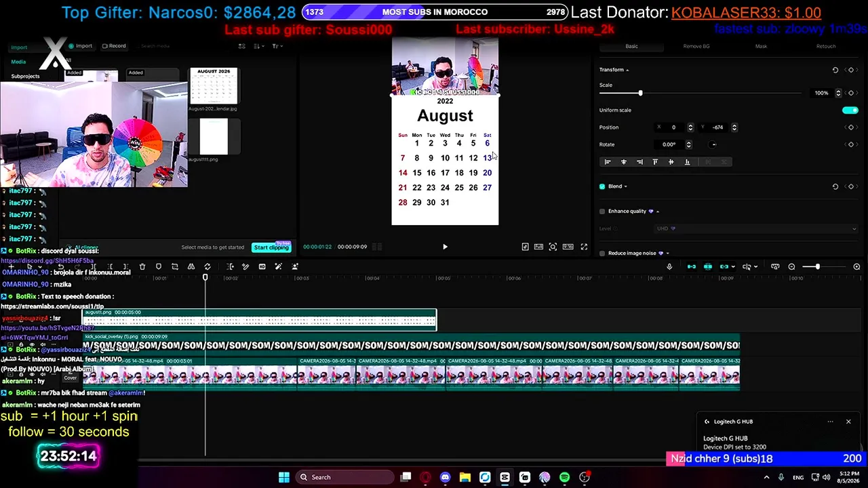Mirror the clip with the flip icon
The width and height of the screenshot is (868, 488).
click(191, 267)
